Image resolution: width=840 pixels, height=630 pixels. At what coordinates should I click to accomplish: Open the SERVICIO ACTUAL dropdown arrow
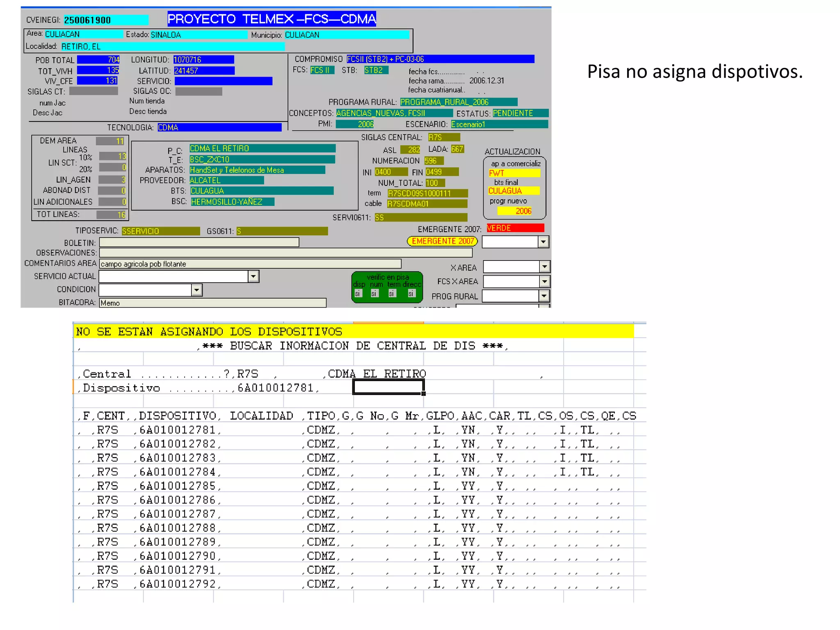[x=253, y=276]
